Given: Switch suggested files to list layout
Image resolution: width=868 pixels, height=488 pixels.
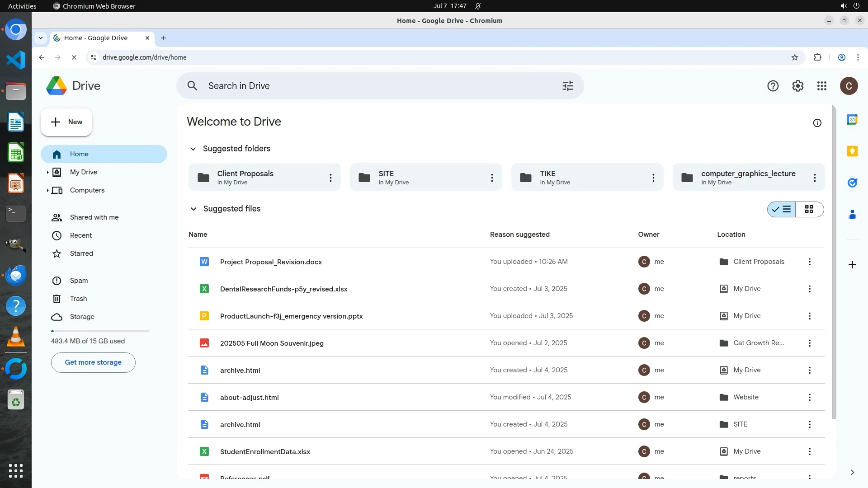Looking at the screenshot, I should coord(782,209).
